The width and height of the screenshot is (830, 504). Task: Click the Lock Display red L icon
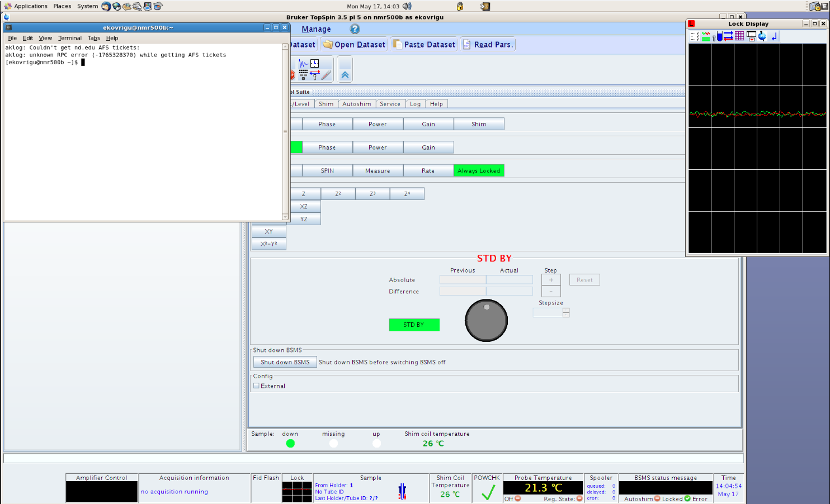click(x=691, y=23)
